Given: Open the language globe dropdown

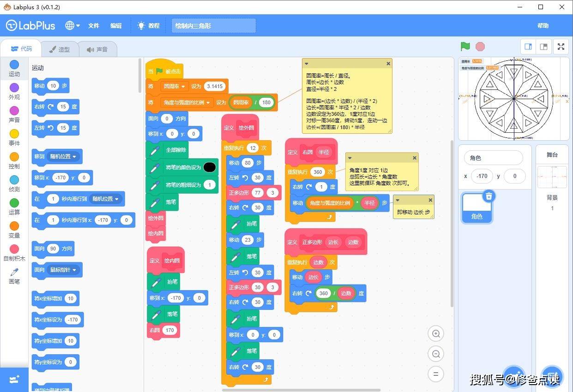Looking at the screenshot, I should click(72, 26).
